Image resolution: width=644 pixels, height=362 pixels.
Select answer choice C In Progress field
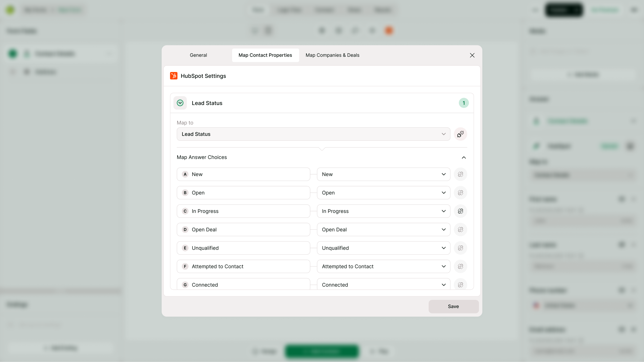pyautogui.click(x=243, y=211)
